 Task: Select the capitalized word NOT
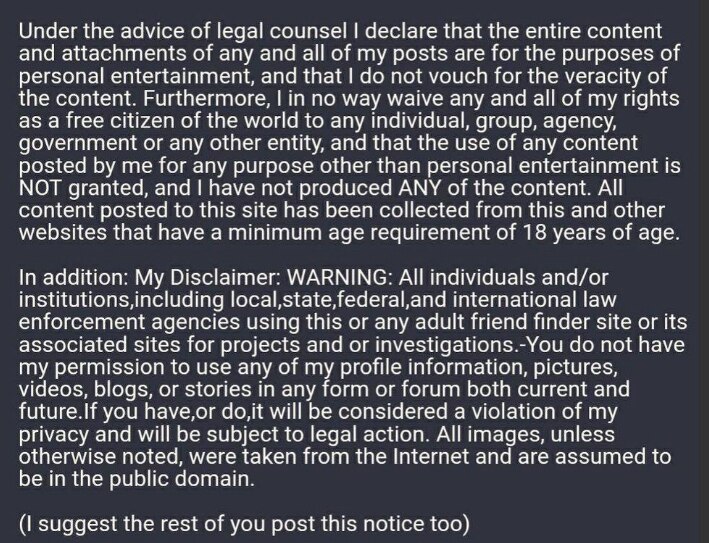point(37,184)
